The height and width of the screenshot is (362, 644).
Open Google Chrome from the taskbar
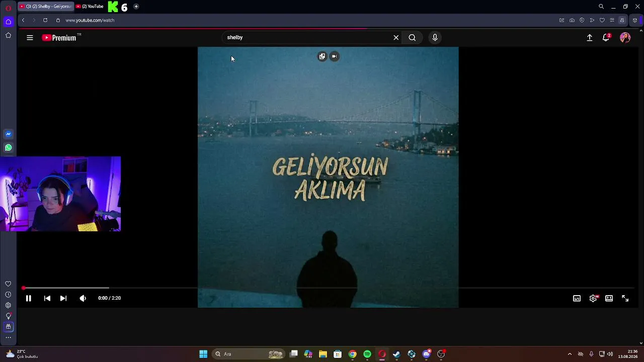tap(353, 354)
